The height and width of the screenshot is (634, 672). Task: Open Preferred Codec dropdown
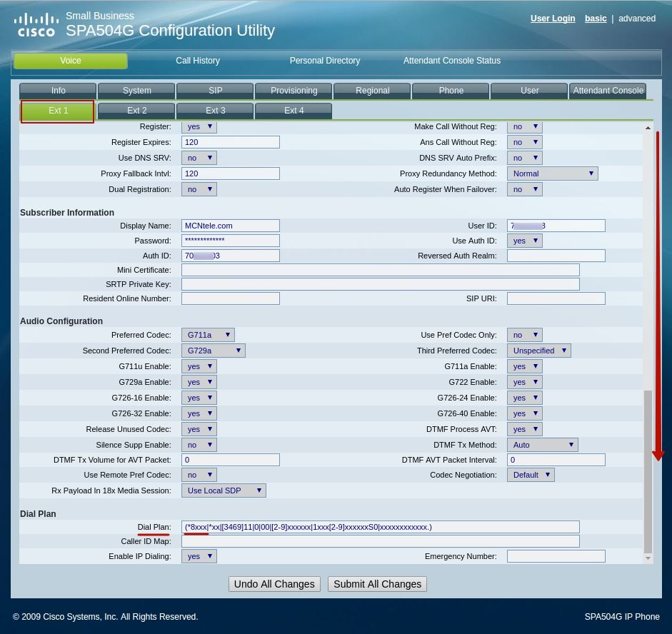pyautogui.click(x=208, y=335)
